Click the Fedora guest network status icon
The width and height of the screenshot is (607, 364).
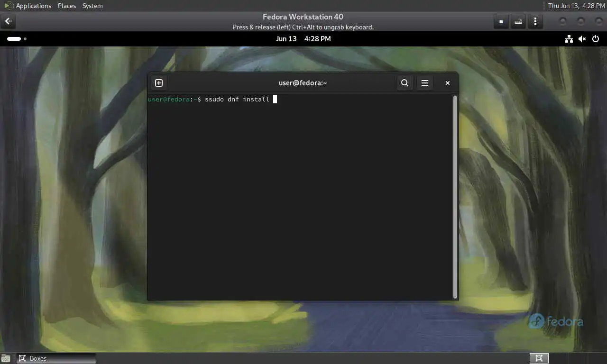pos(569,39)
